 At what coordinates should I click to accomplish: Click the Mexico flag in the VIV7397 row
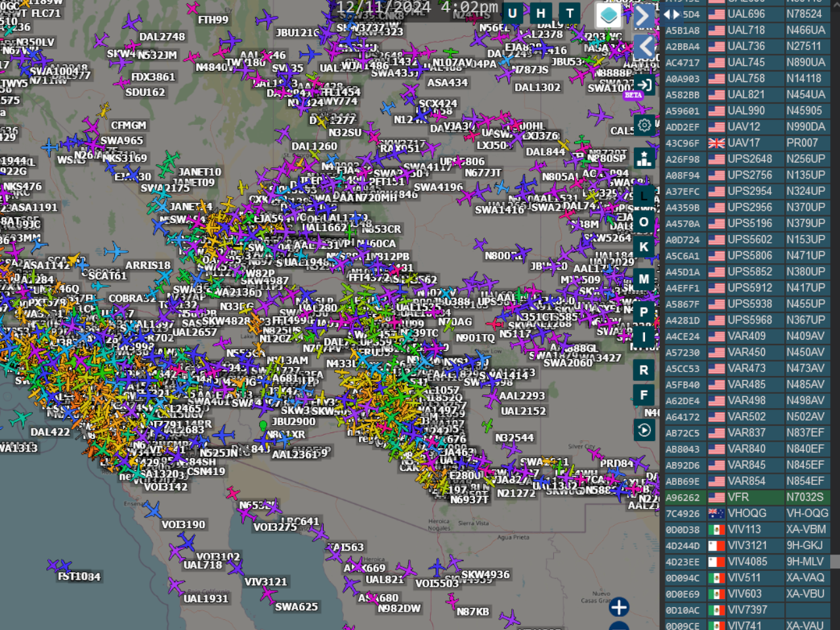(717, 610)
